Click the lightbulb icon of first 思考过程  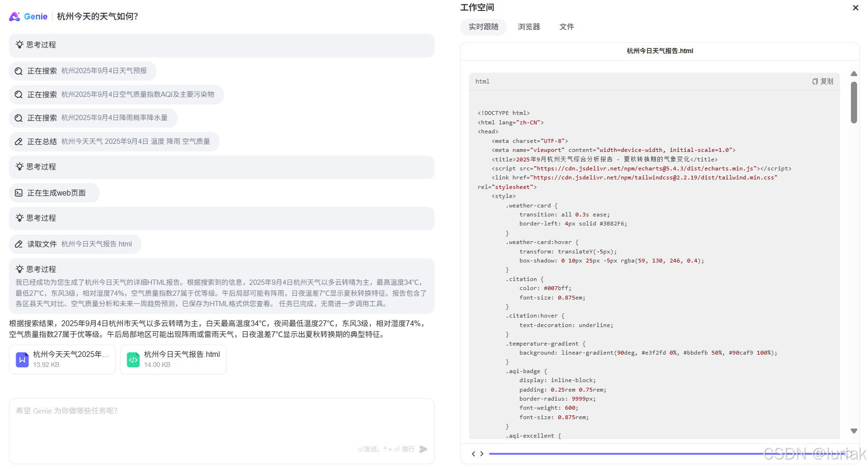click(19, 45)
